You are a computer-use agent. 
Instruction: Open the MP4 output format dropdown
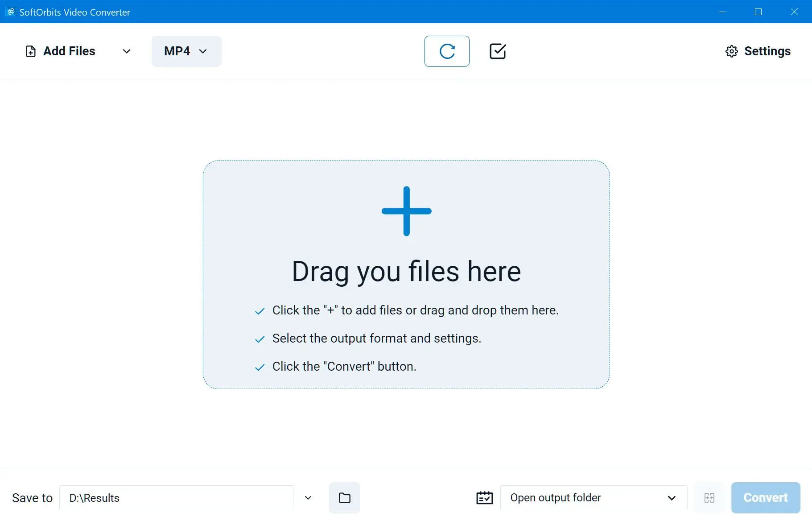coord(186,51)
